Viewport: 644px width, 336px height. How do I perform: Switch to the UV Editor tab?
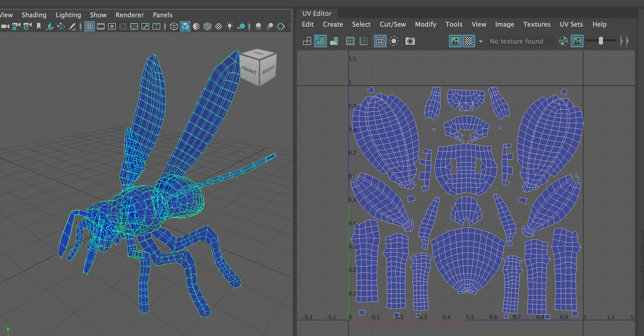(316, 13)
